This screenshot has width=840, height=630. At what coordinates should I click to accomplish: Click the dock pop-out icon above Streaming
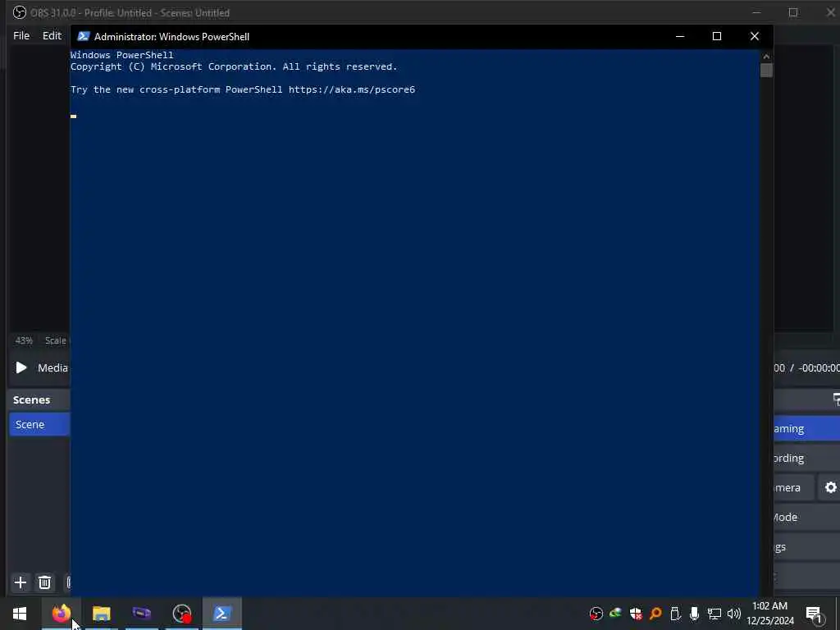click(x=836, y=399)
